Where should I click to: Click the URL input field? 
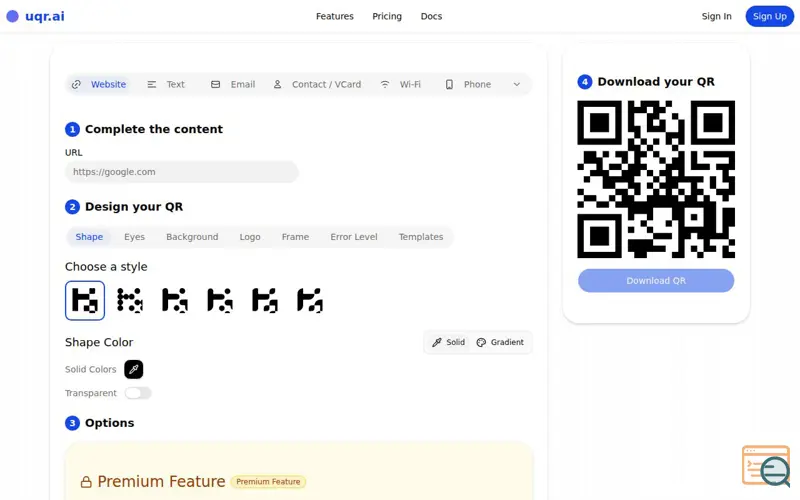182,172
